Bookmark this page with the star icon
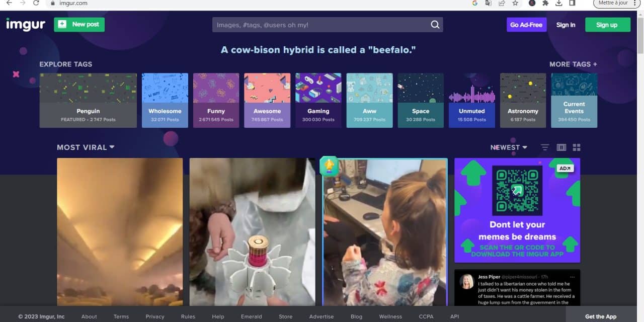 point(515,3)
